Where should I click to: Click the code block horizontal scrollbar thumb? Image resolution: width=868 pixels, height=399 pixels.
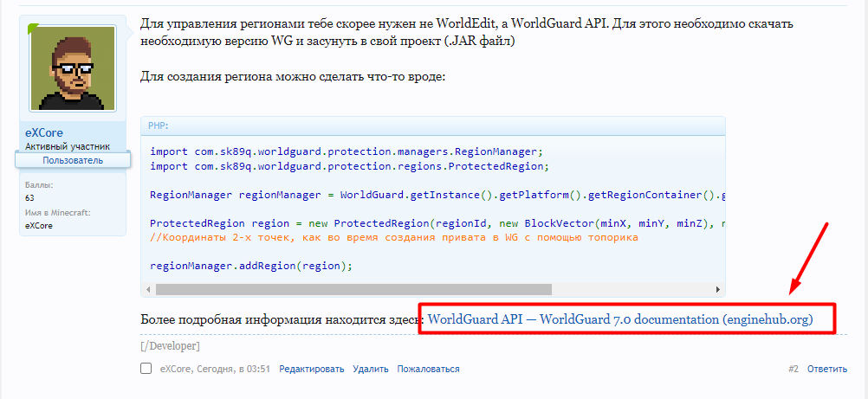[x=353, y=289]
